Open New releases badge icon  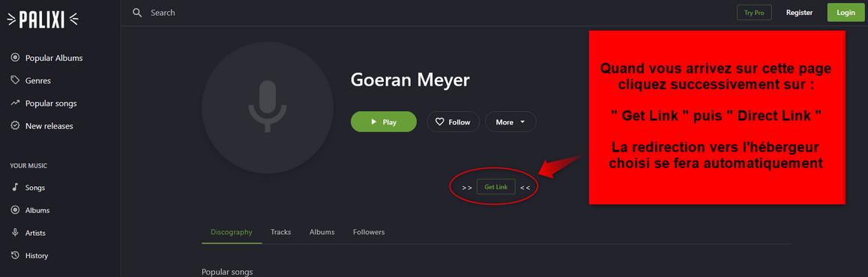click(x=16, y=126)
